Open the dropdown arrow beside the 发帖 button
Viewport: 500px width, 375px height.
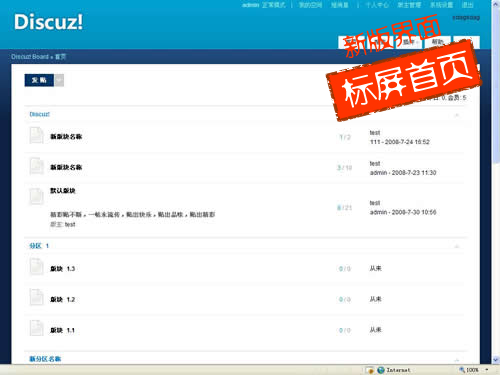pos(59,80)
